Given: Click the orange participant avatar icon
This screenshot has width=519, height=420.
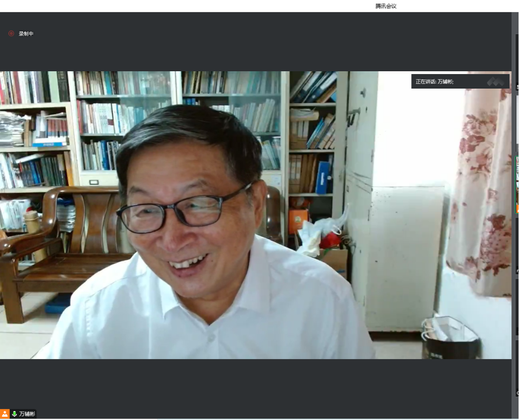Looking at the screenshot, I should tap(5, 414).
